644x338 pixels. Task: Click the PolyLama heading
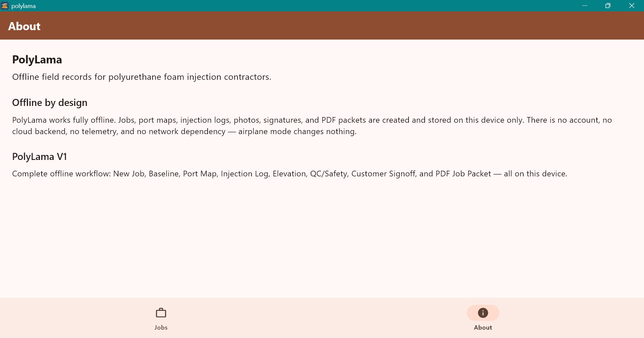click(x=37, y=60)
